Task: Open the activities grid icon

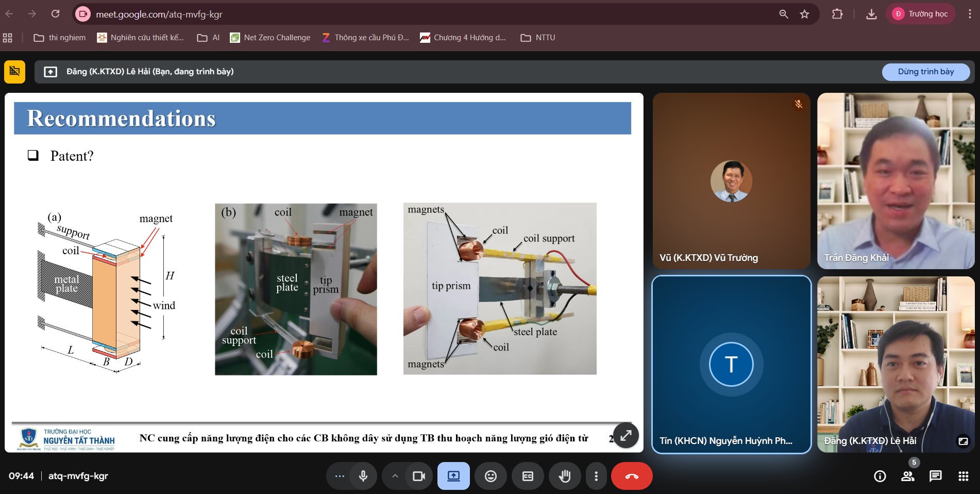Action: click(x=963, y=476)
